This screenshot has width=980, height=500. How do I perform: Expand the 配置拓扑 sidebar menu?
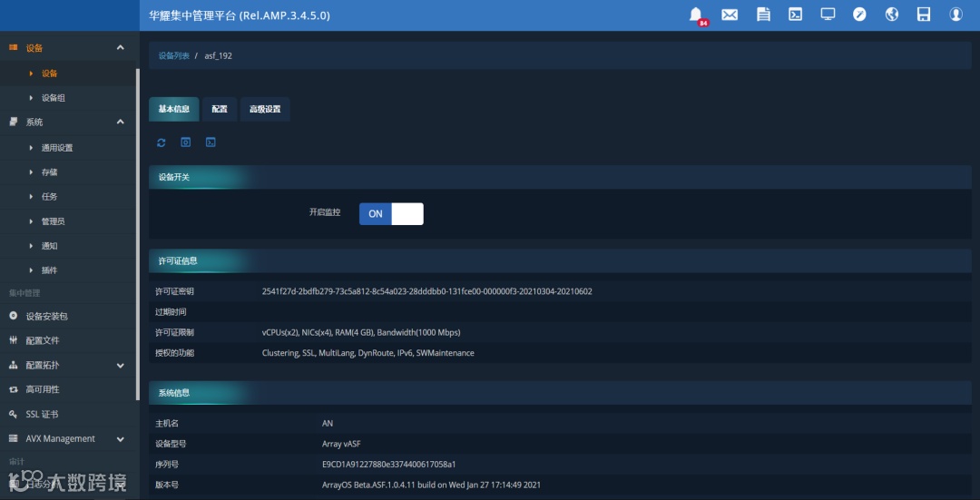click(x=121, y=366)
